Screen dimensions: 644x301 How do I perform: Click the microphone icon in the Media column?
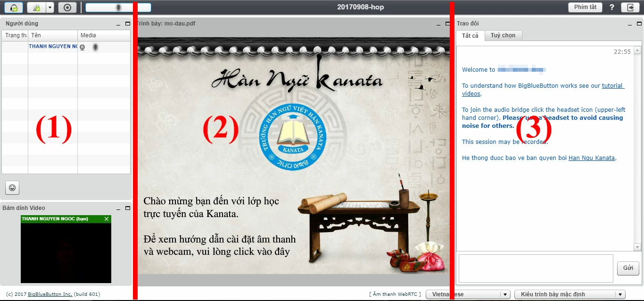[x=95, y=47]
